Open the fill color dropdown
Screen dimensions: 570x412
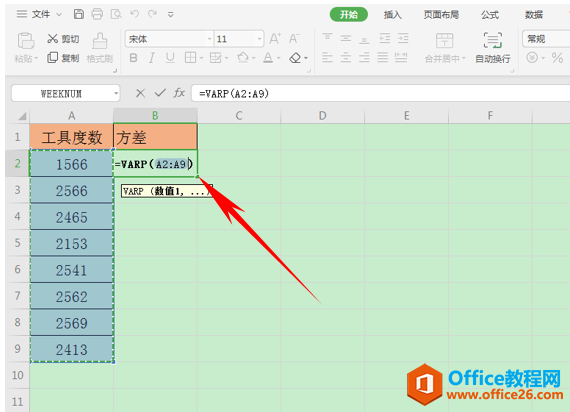click(254, 58)
